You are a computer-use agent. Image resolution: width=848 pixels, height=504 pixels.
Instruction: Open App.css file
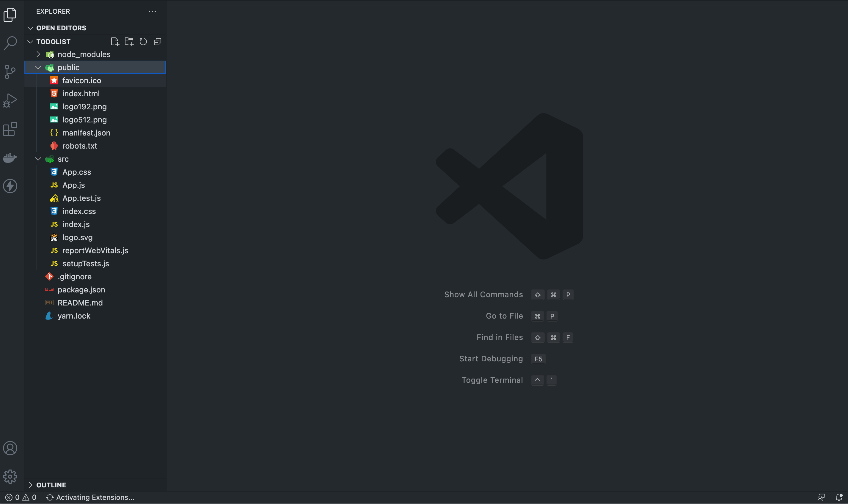(95, 172)
